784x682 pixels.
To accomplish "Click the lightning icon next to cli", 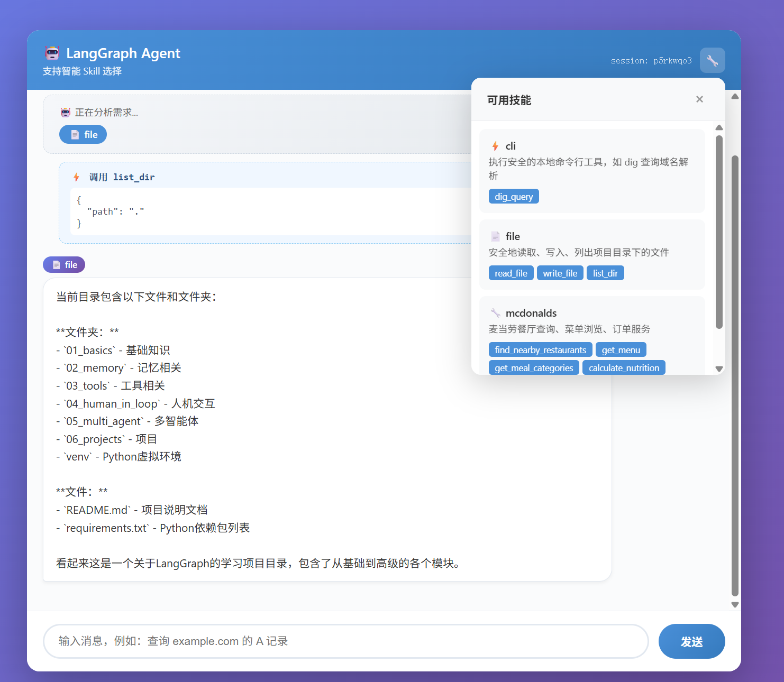I will tap(495, 146).
